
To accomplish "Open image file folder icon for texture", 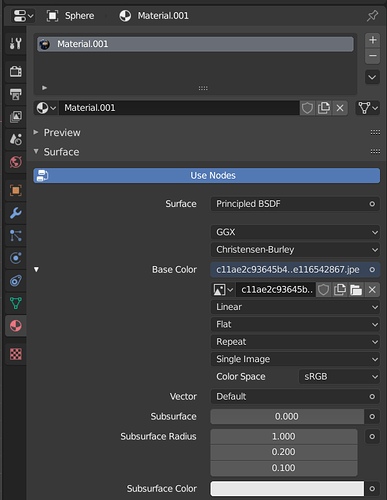I will (x=356, y=290).
